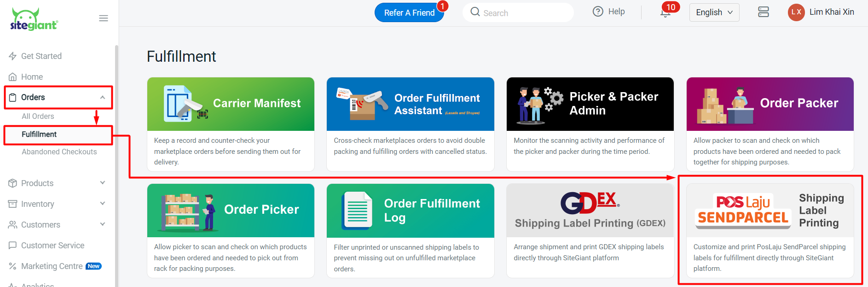Click the Order Fulfillment Log document icon
The height and width of the screenshot is (287, 868).
(x=357, y=211)
